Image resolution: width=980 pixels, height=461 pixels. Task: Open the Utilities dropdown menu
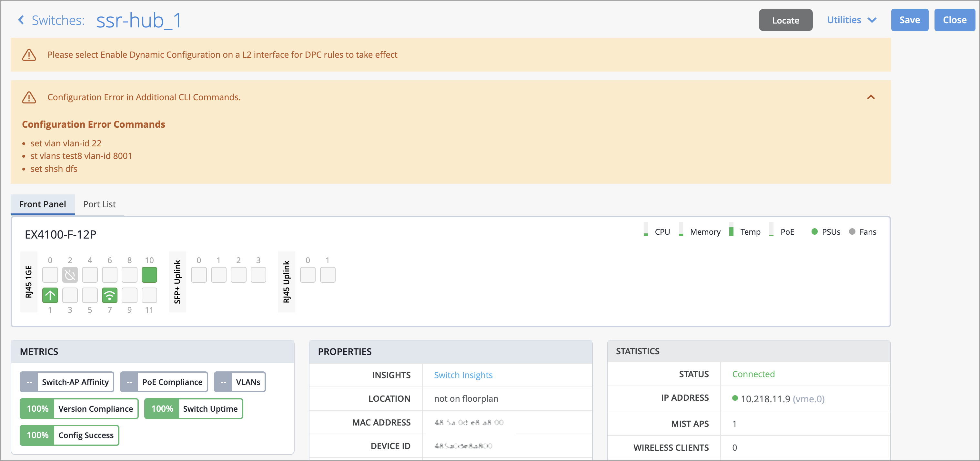851,20
